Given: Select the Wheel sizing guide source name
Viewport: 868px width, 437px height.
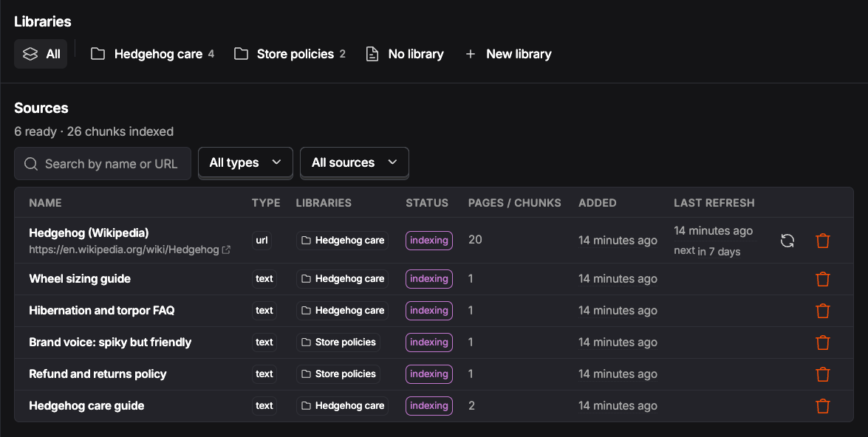Looking at the screenshot, I should (x=80, y=279).
